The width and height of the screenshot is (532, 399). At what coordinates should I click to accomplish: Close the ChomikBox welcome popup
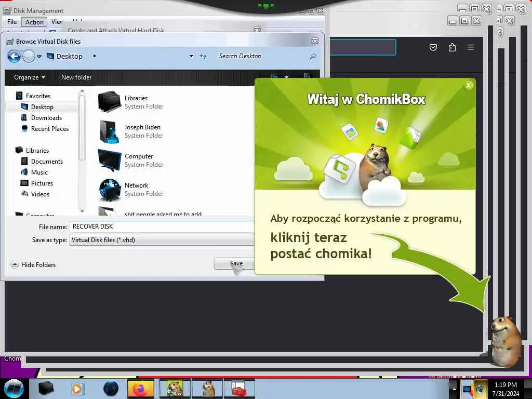coord(469,86)
